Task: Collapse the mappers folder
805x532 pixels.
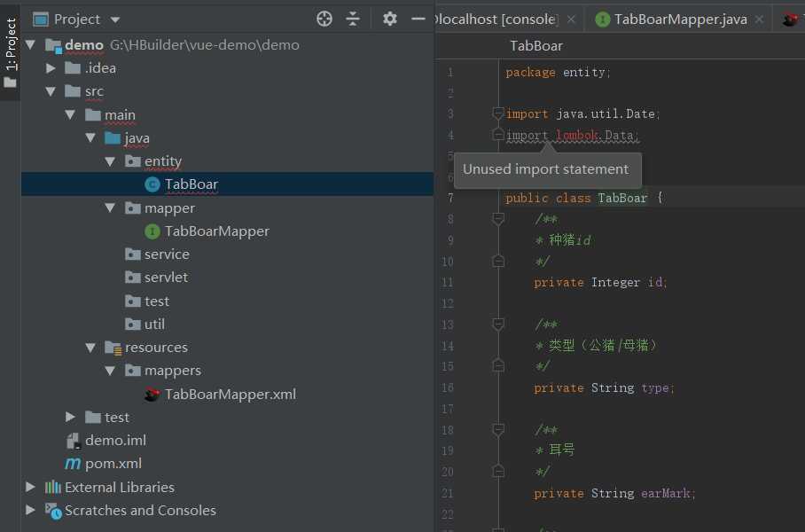Action: click(110, 371)
